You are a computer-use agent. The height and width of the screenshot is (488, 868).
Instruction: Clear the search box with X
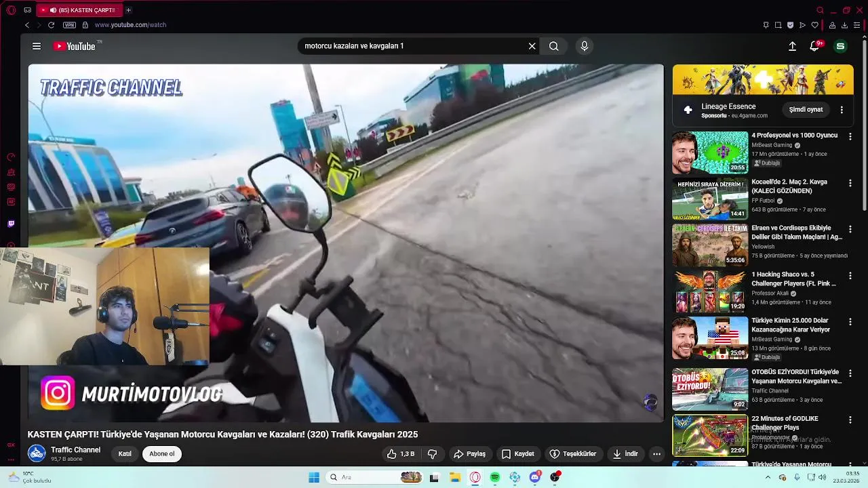coord(532,46)
